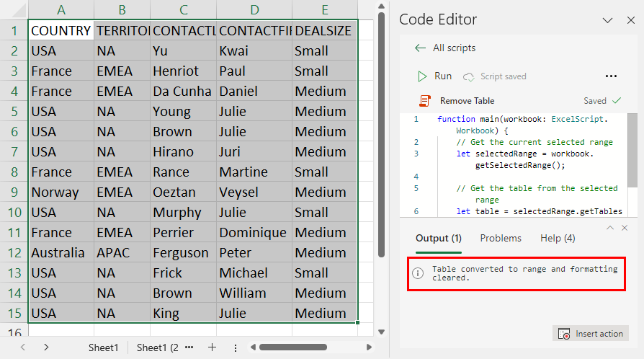
Task: Click the COUNTRY cell
Action: click(61, 30)
